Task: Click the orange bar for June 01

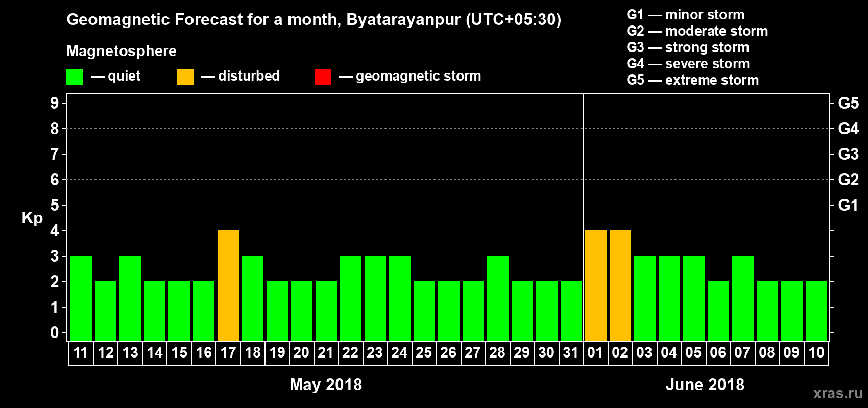Action: coord(596,285)
